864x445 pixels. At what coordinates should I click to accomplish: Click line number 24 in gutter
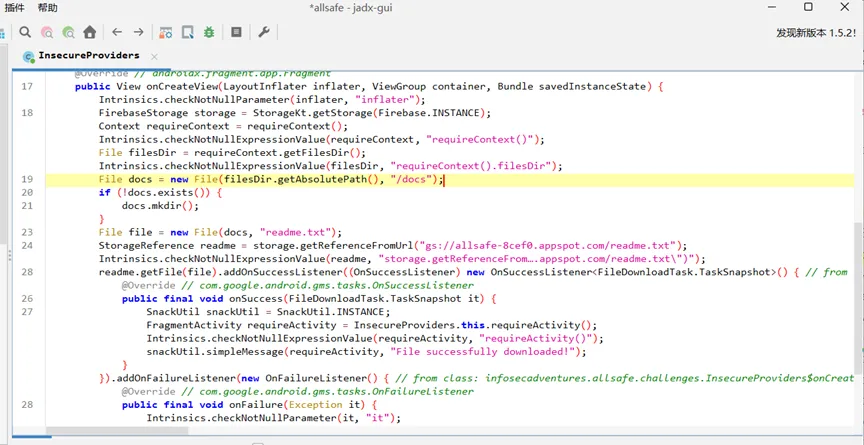27,245
